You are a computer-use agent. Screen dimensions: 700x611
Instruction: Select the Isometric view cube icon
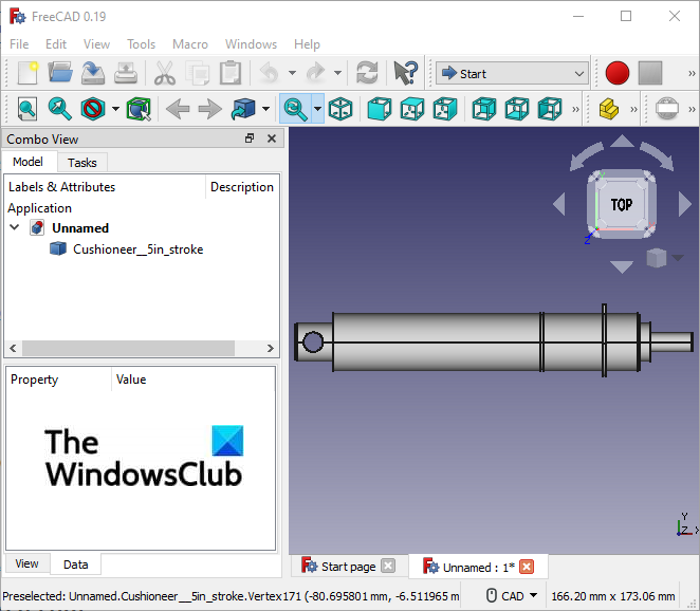point(340,108)
